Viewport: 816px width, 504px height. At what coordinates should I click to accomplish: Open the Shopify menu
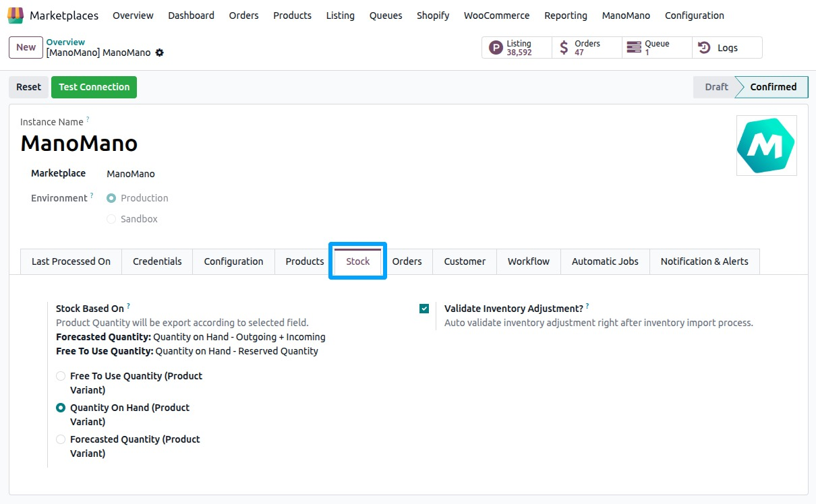[433, 15]
